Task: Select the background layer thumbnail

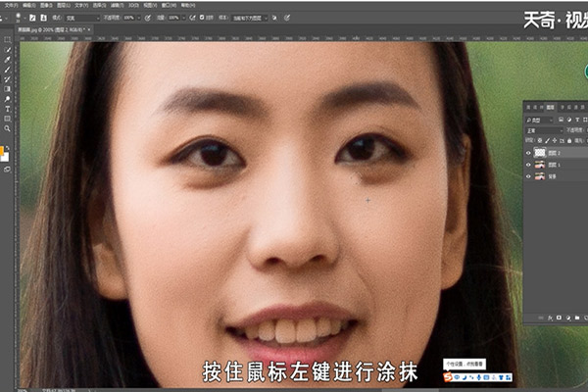Action: (x=540, y=176)
